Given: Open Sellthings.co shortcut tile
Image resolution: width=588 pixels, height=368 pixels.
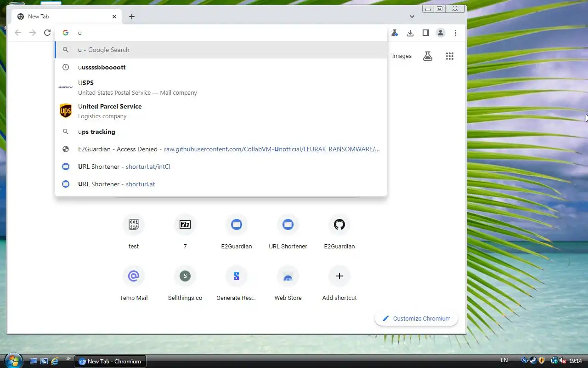Looking at the screenshot, I should tap(185, 283).
